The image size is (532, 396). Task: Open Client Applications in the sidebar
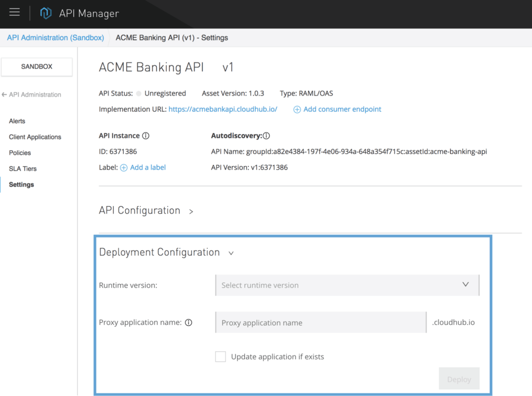[x=35, y=137]
